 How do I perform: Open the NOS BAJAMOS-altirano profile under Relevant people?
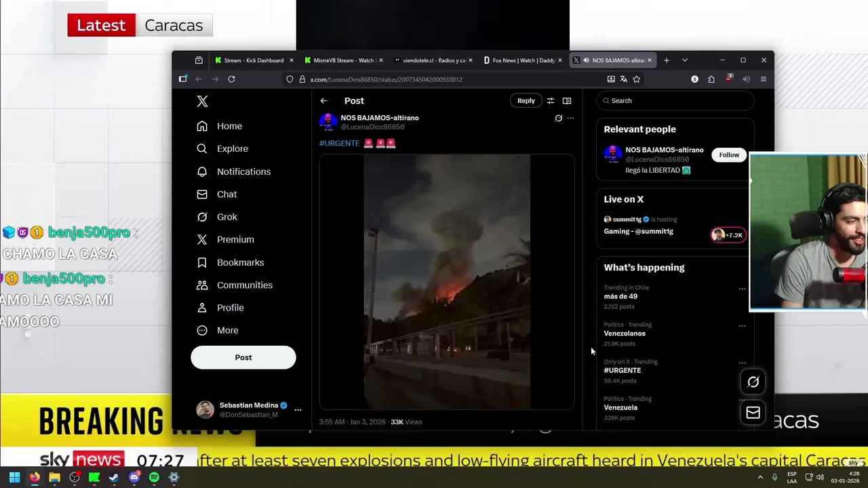pyautogui.click(x=664, y=150)
